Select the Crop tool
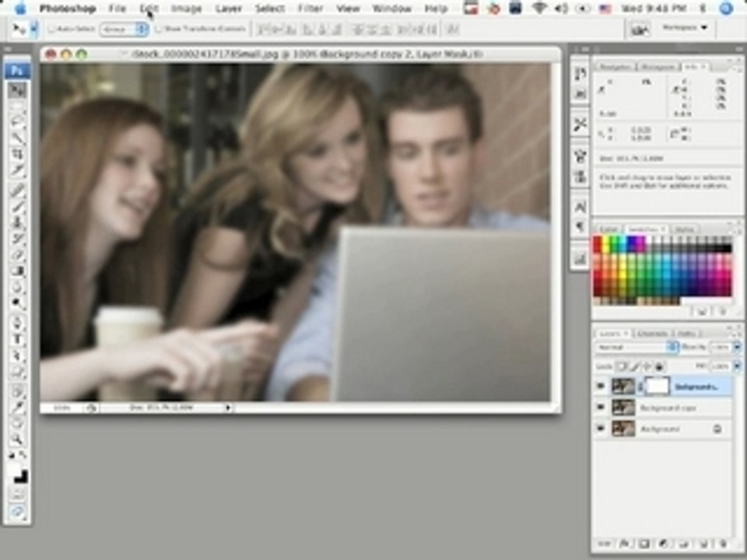 coord(17,154)
